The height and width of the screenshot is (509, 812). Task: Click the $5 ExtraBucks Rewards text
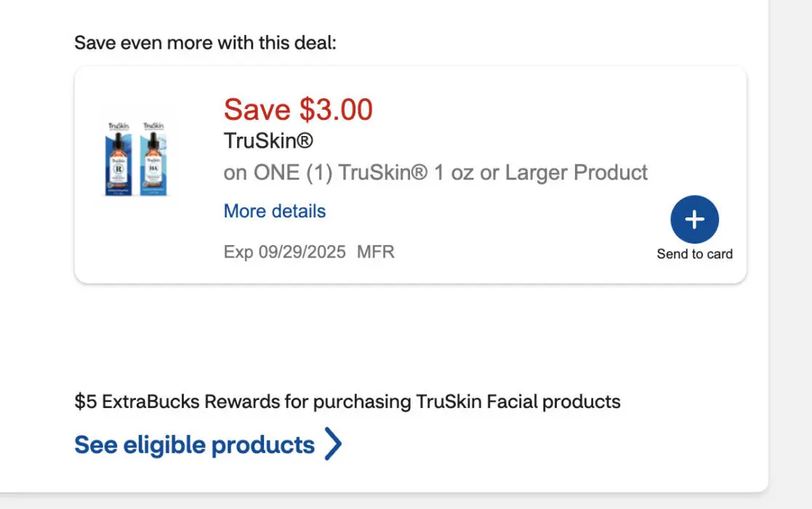tap(347, 401)
